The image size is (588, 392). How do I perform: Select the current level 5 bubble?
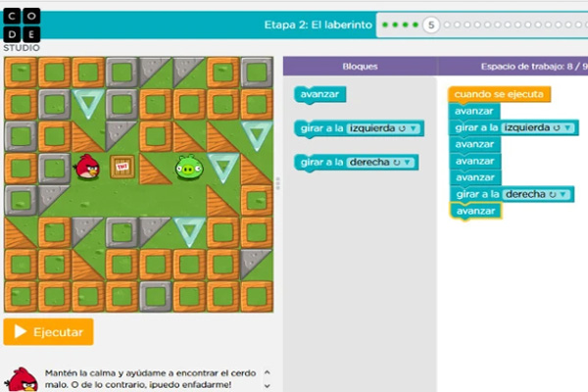click(x=431, y=25)
